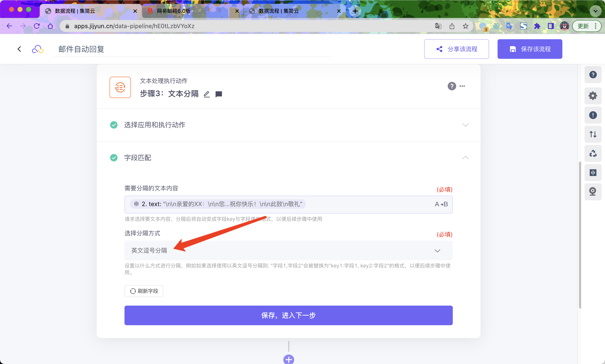Click the webcam sidebar icon
The height and width of the screenshot is (364, 605).
tap(593, 192)
